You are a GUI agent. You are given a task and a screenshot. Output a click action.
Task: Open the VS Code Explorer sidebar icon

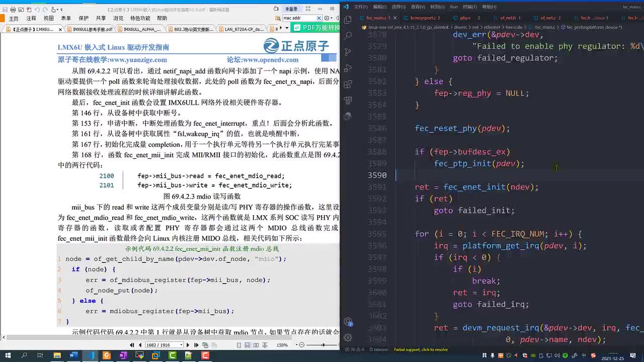point(348,19)
